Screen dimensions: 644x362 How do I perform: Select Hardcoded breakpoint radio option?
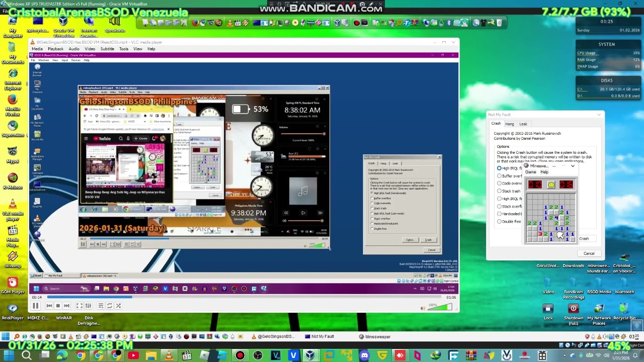[x=499, y=214]
